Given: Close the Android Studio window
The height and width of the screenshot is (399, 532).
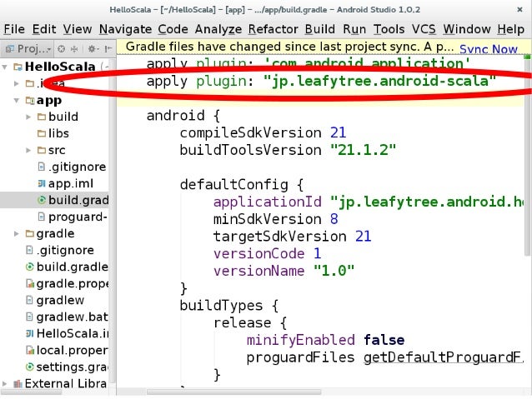Looking at the screenshot, I should [519, 9].
